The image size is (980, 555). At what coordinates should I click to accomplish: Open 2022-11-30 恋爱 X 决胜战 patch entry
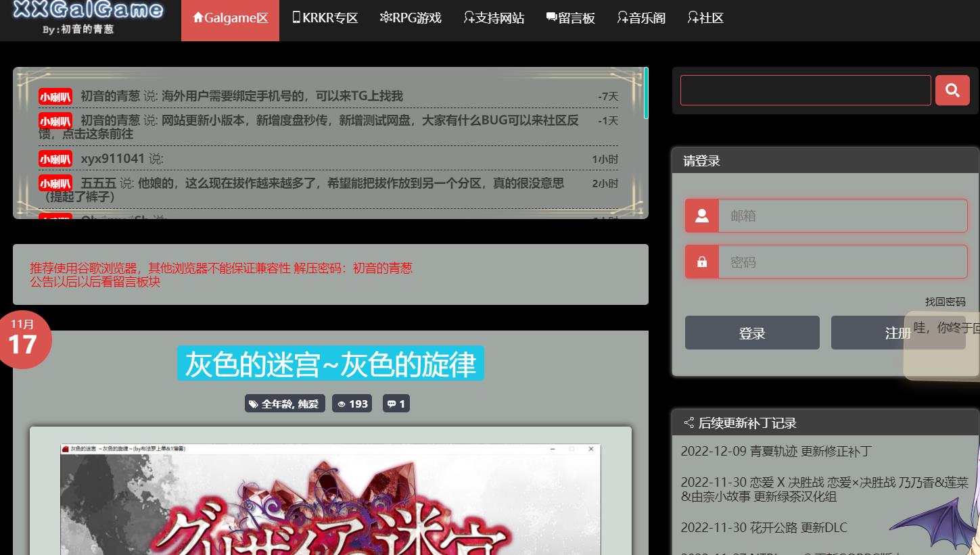click(x=824, y=489)
